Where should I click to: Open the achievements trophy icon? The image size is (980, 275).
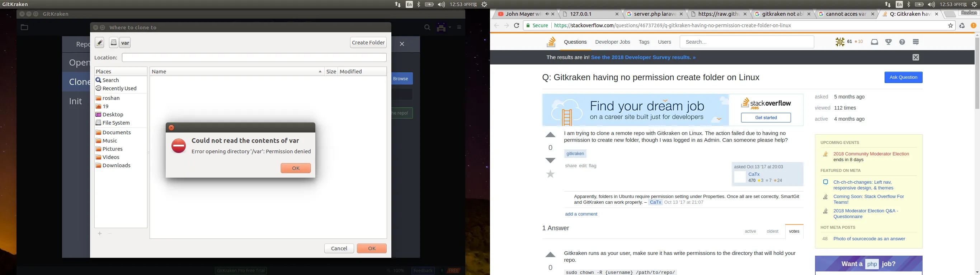889,42
